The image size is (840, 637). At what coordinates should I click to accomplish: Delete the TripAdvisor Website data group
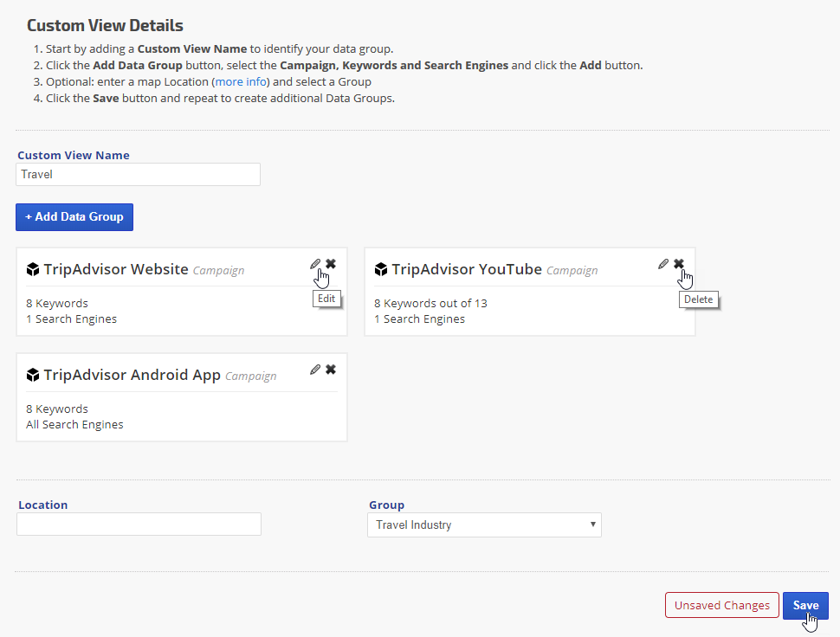pos(331,264)
